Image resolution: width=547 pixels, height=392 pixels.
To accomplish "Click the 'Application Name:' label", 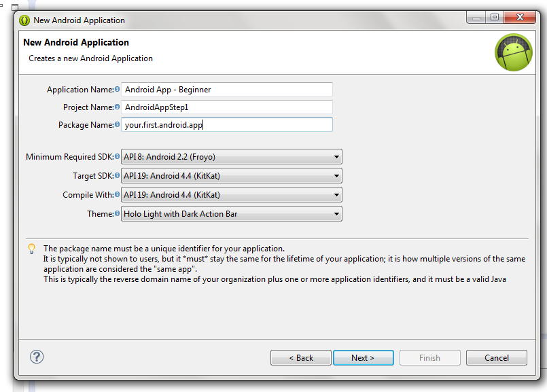I will point(80,90).
